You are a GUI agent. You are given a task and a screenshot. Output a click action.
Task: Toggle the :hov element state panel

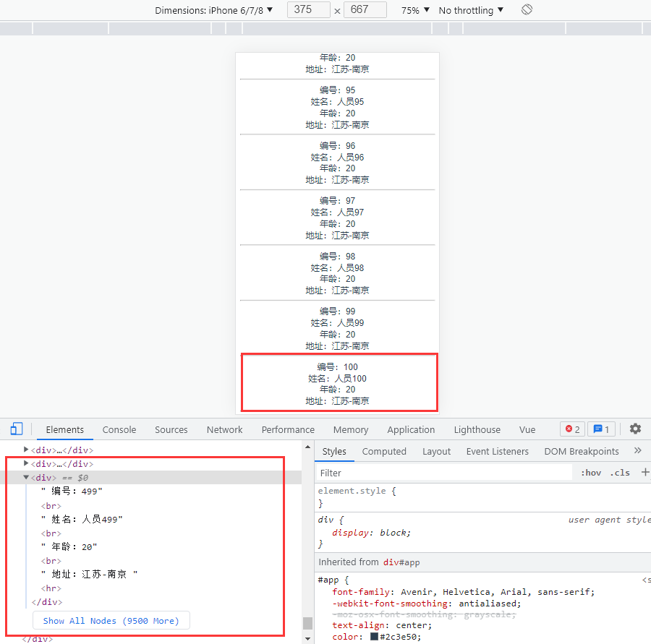pos(591,473)
